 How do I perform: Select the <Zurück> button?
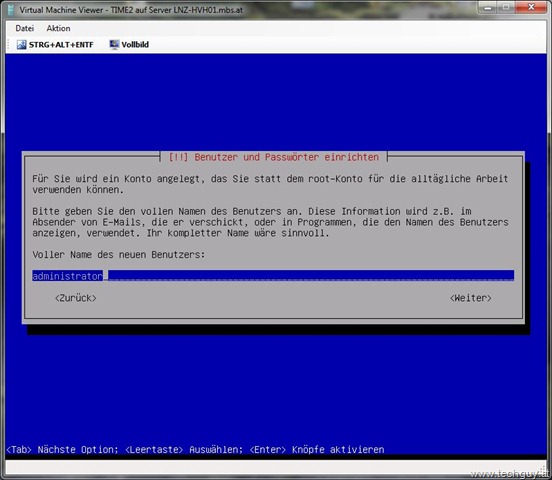click(x=75, y=298)
